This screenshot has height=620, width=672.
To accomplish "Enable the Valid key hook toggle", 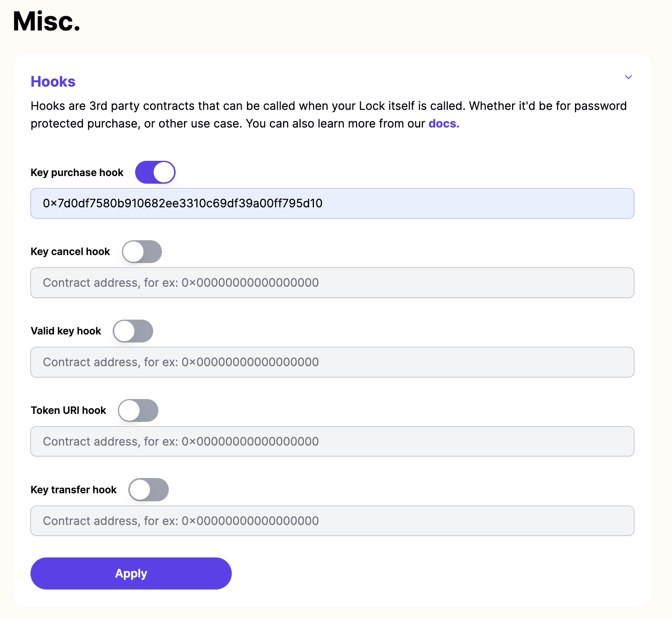I will click(133, 331).
